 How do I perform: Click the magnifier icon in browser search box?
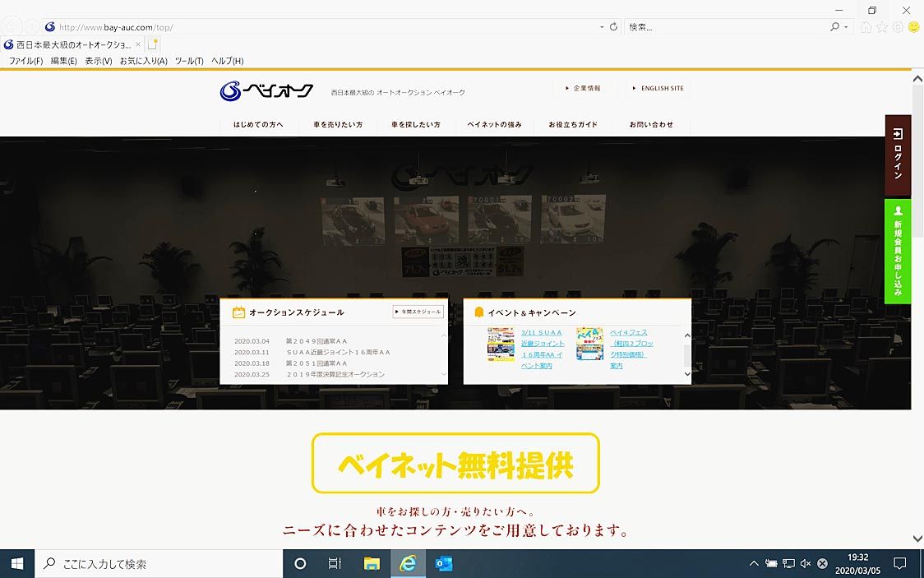coord(834,27)
